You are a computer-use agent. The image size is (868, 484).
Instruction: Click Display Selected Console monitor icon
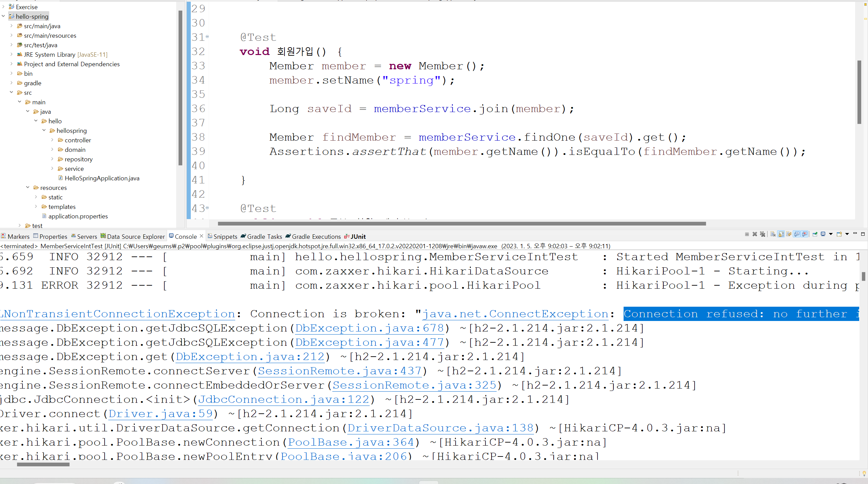[823, 234]
